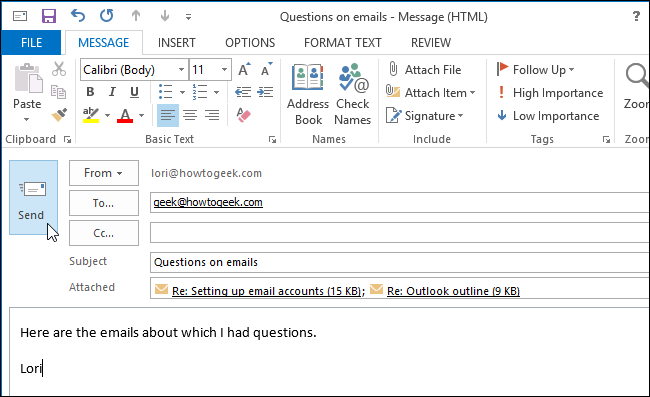Open the FORMAT TEXT tab

[x=343, y=43]
